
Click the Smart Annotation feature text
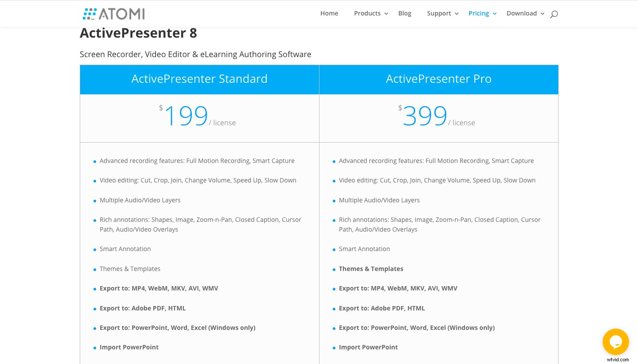(x=125, y=249)
